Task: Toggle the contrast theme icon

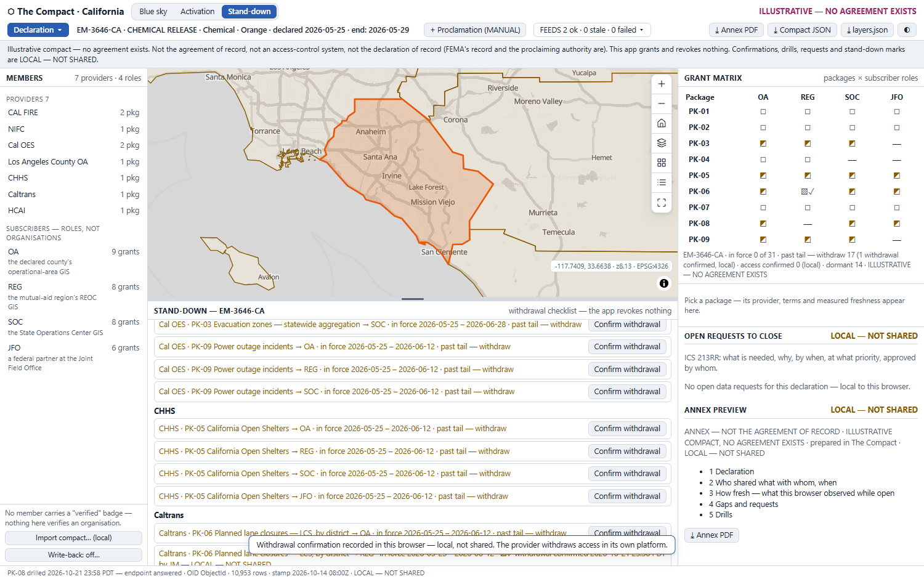Action: pos(907,30)
